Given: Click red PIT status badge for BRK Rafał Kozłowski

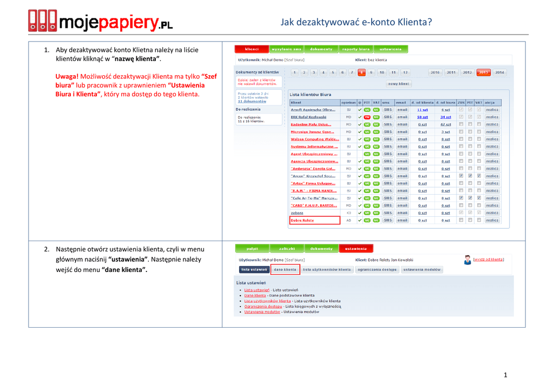Looking at the screenshot, I should (x=367, y=117).
